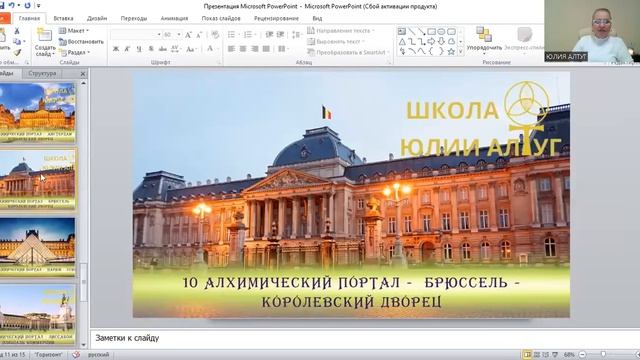Open the Главная ribbon tab
The width and height of the screenshot is (640, 360).
pyautogui.click(x=29, y=18)
